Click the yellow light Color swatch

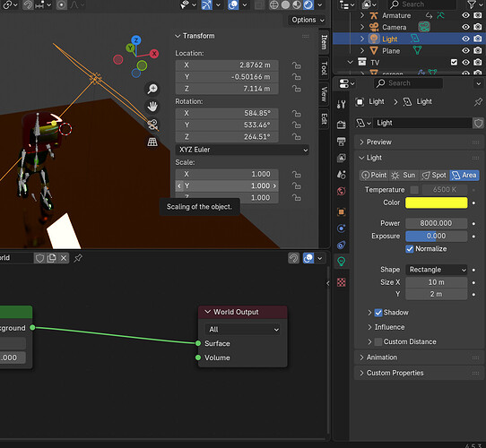436,202
